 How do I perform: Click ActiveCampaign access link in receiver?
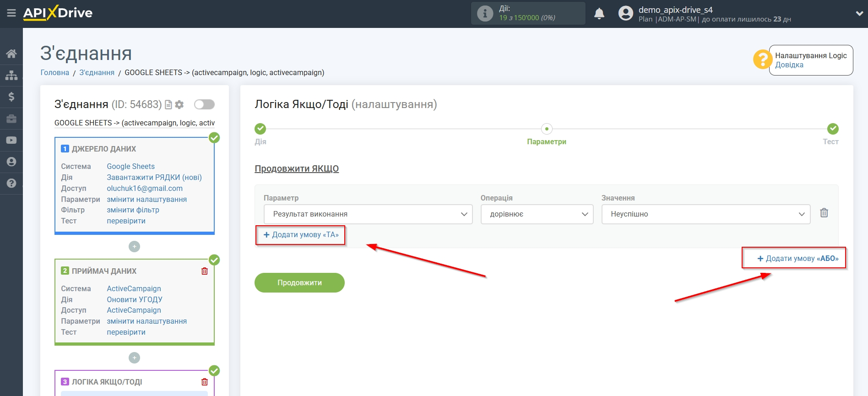134,310
